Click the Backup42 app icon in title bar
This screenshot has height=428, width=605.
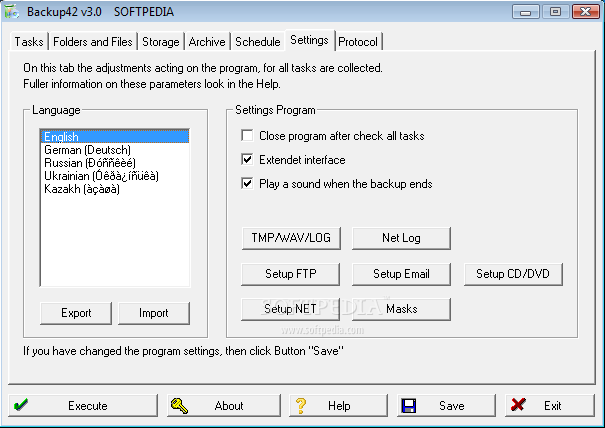click(x=12, y=11)
